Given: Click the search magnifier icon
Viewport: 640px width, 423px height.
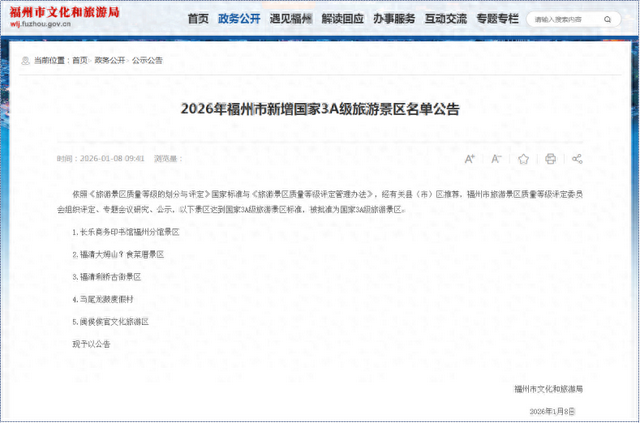Looking at the screenshot, I should tap(608, 19).
